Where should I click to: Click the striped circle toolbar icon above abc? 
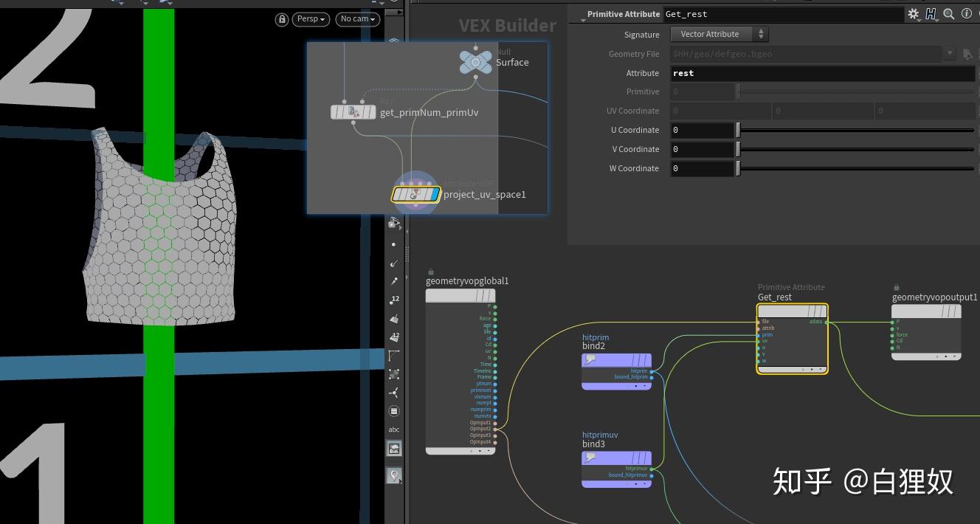pyautogui.click(x=394, y=411)
